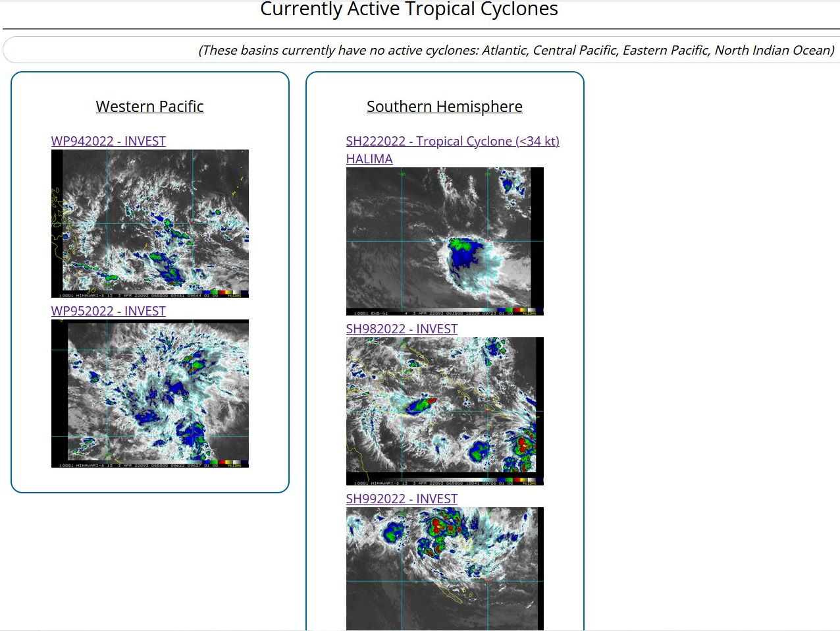
Task: Click the color scale in WP942022 image
Action: (224, 292)
